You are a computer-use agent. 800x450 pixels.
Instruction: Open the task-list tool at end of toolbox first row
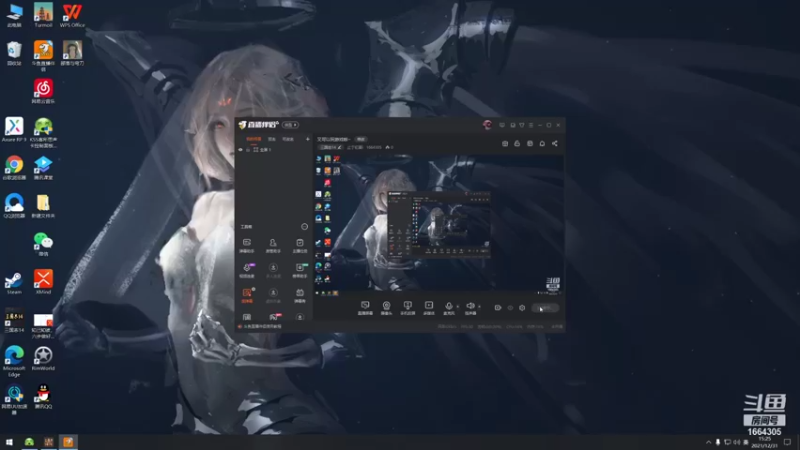click(299, 245)
